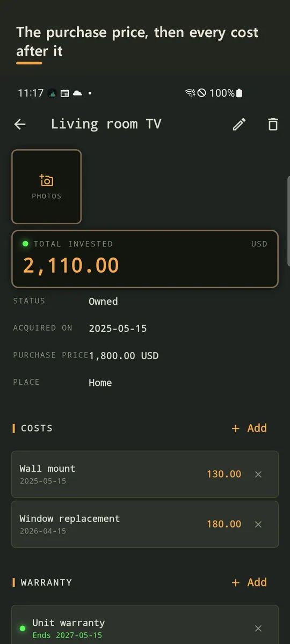This screenshot has width=290, height=644.
Task: Edit the Living room TV item
Action: coord(240,125)
